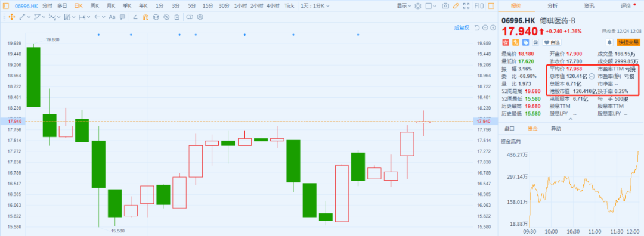This screenshot has height=236, width=644.
Task: Click the 快捷交易 quick trade button
Action: (x=628, y=42)
